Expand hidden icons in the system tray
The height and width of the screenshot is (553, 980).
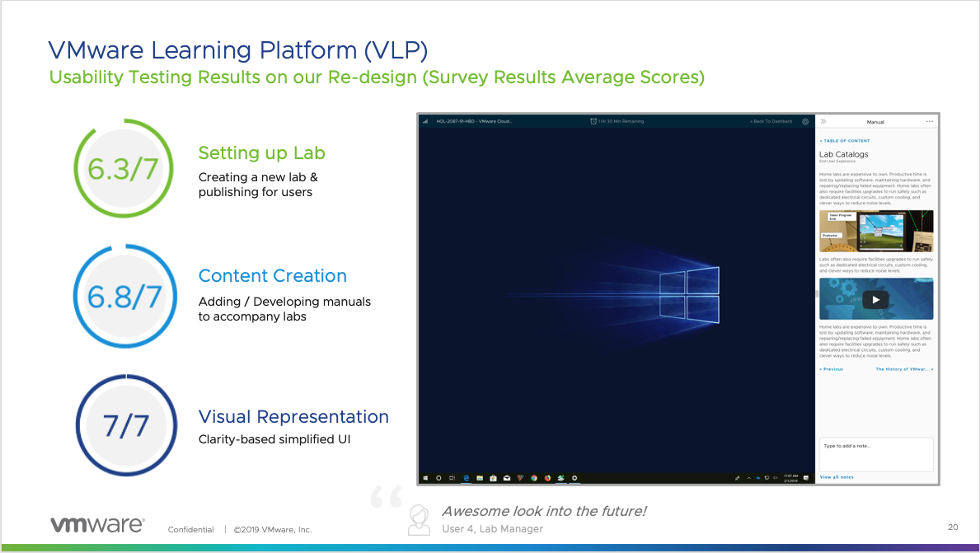click(x=748, y=476)
